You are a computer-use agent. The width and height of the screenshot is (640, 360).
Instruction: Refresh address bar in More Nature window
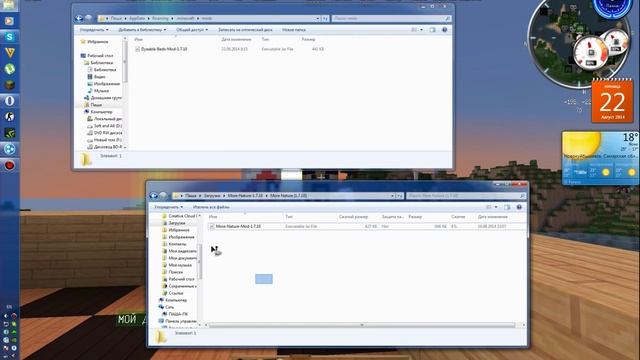(400, 196)
